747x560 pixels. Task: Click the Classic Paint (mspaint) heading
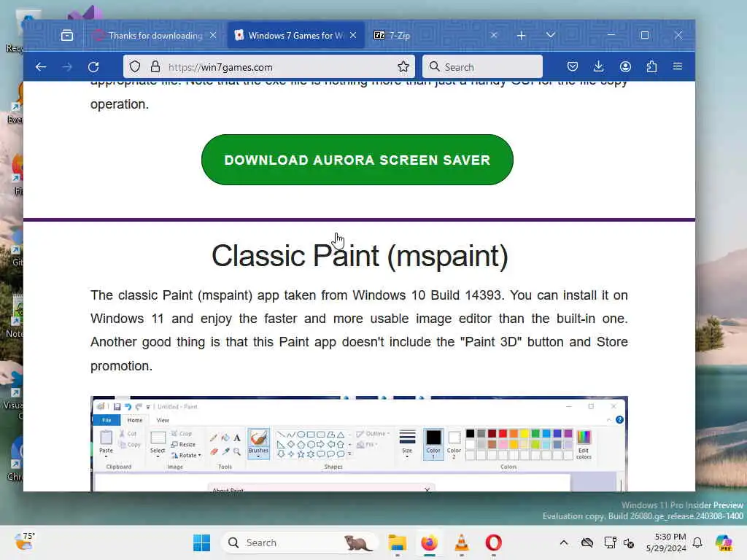pyautogui.click(x=360, y=256)
